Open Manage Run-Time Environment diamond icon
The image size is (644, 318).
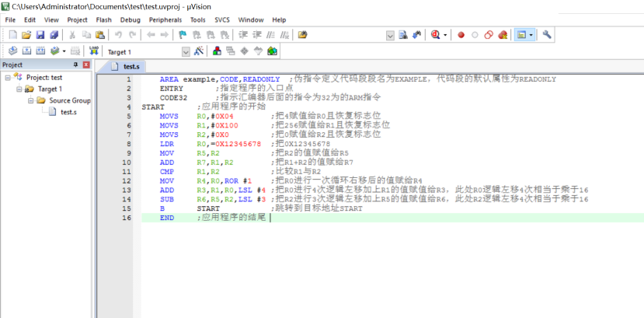(x=245, y=51)
